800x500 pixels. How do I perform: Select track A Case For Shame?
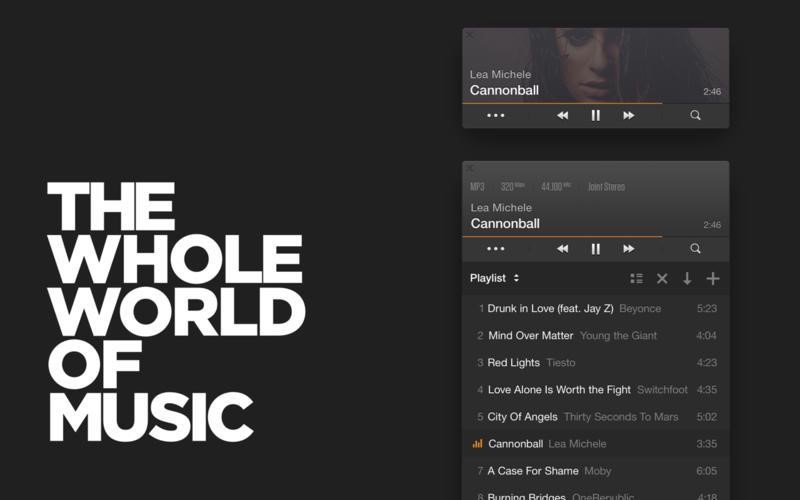(x=595, y=470)
